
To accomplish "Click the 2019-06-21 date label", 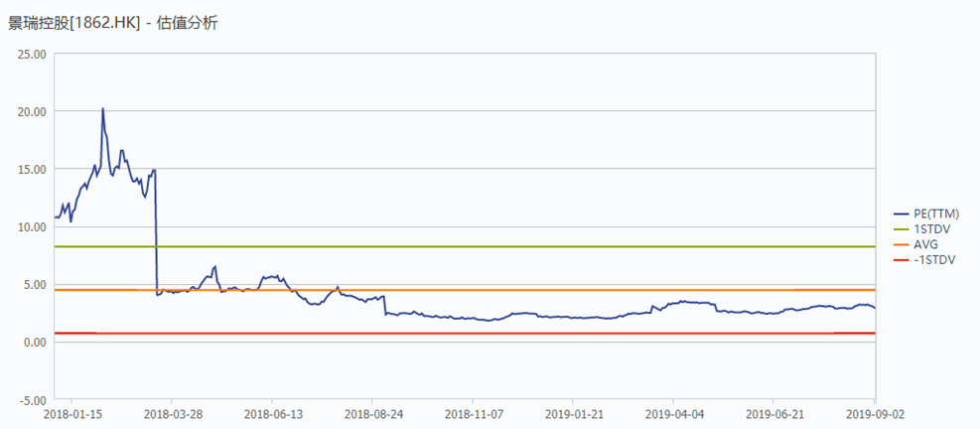I will tap(773, 414).
